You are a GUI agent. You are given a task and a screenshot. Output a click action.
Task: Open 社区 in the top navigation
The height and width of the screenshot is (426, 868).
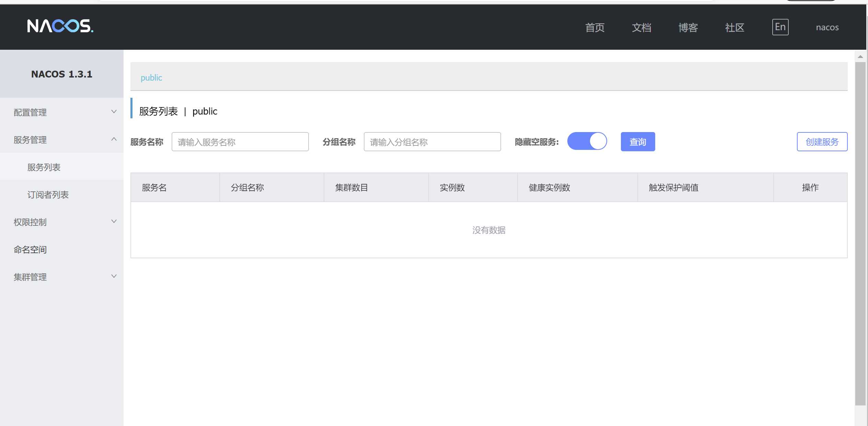[735, 27]
